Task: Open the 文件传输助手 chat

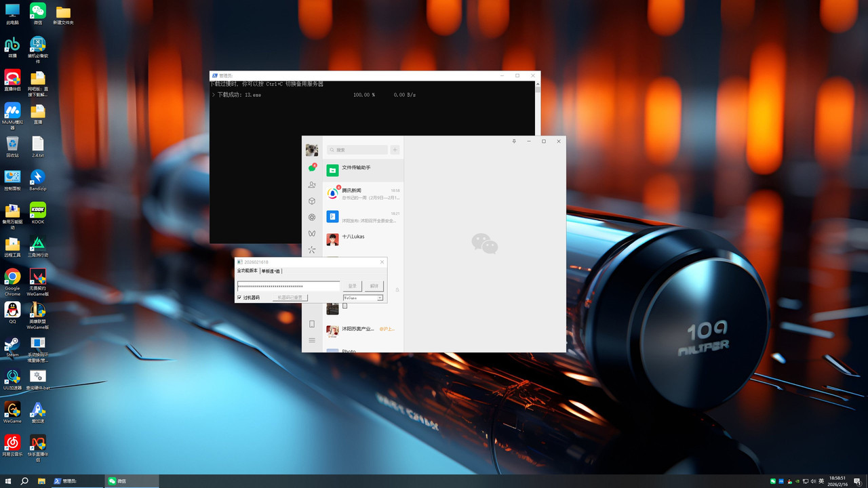Action: tap(363, 170)
